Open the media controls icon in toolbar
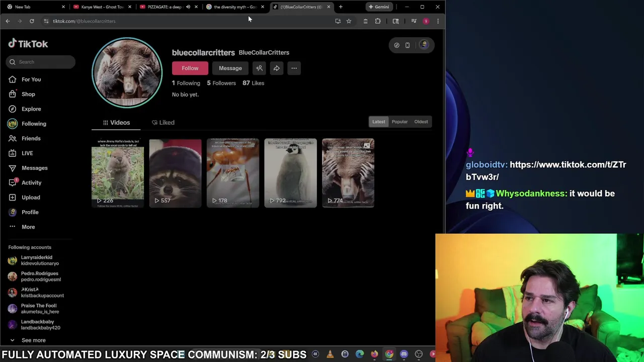Image resolution: width=644 pixels, height=362 pixels. (x=414, y=21)
